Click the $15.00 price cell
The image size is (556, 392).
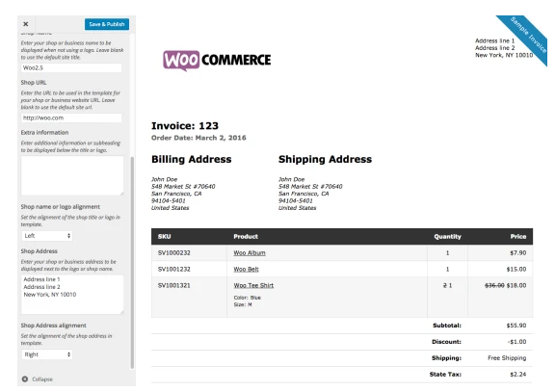tap(516, 270)
